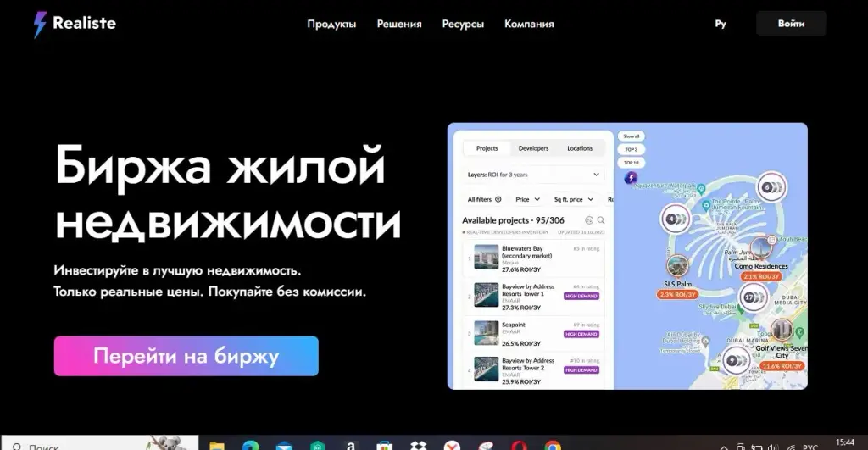Click the 27.3% ROI/3Y value
The height and width of the screenshot is (450, 868).
click(521, 308)
